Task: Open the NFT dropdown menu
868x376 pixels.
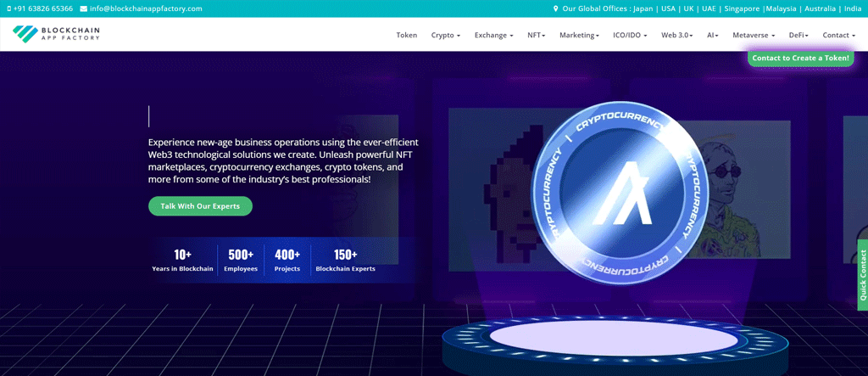Action: [537, 35]
